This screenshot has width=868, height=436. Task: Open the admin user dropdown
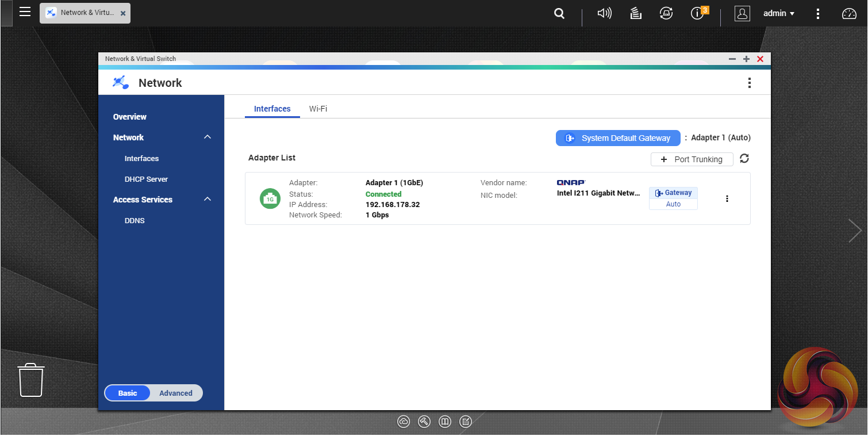(779, 13)
